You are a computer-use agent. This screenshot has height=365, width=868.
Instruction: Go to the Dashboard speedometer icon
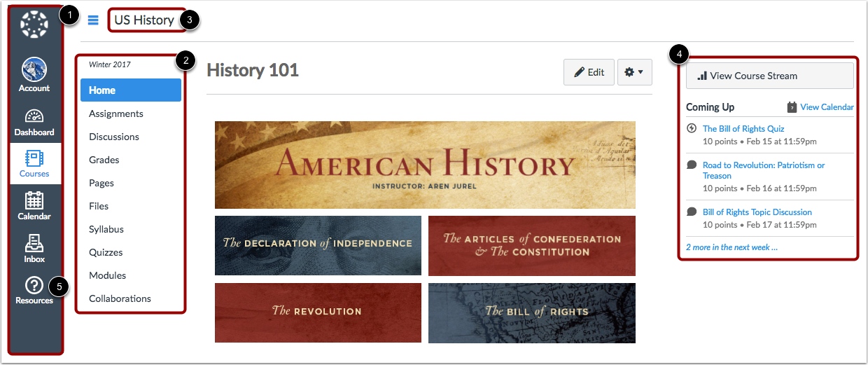pos(34,116)
